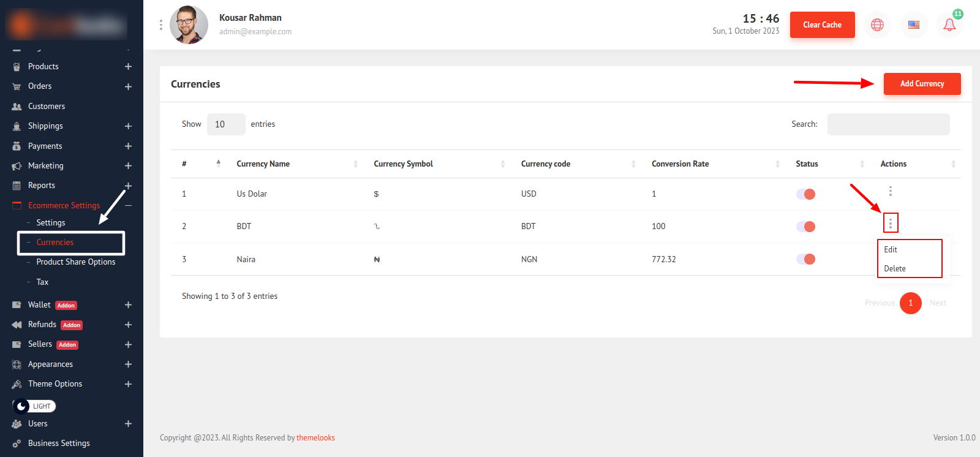Open actions menu for Us Dolar row
The image size is (980, 457).
coord(890,191)
